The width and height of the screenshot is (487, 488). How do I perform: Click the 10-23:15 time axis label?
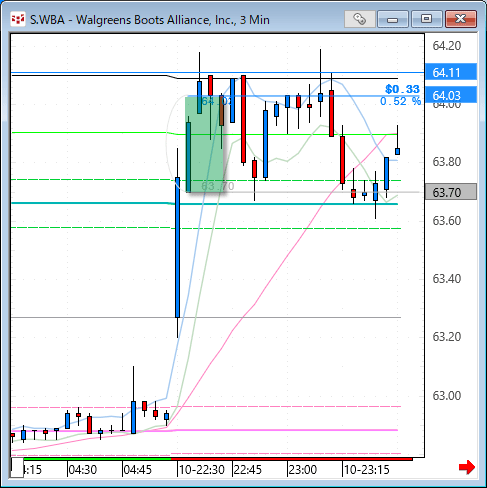click(x=367, y=470)
